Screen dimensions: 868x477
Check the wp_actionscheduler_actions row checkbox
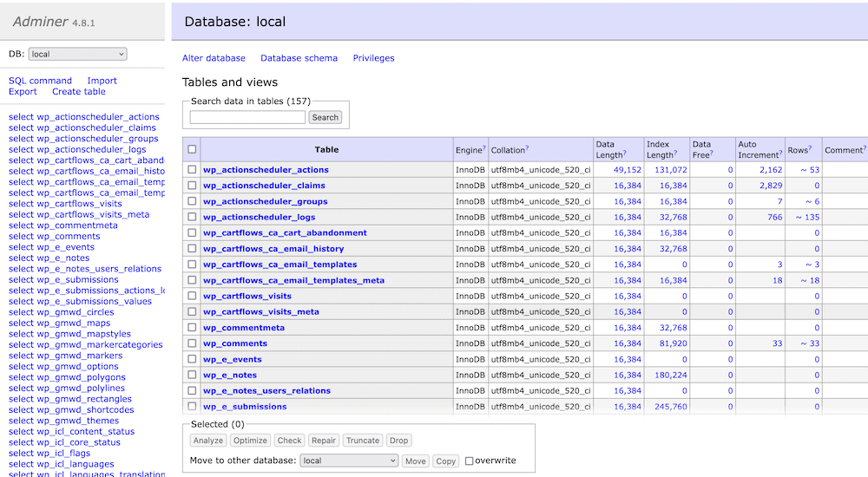tap(192, 169)
